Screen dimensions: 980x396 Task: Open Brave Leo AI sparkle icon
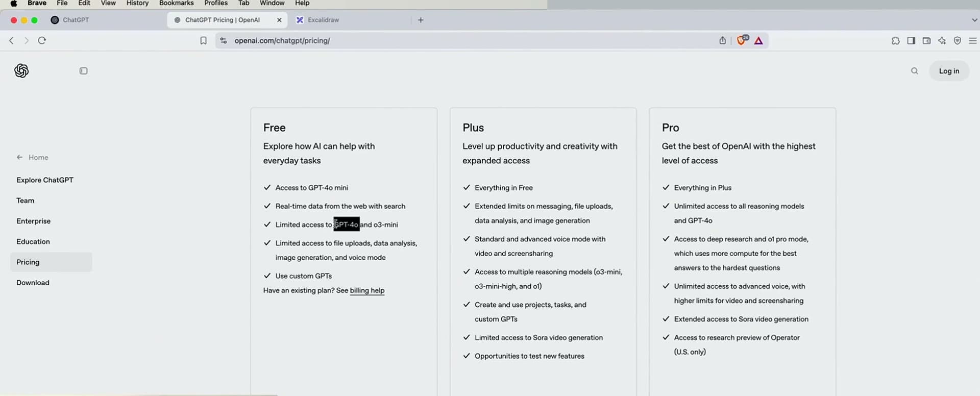pyautogui.click(x=942, y=41)
